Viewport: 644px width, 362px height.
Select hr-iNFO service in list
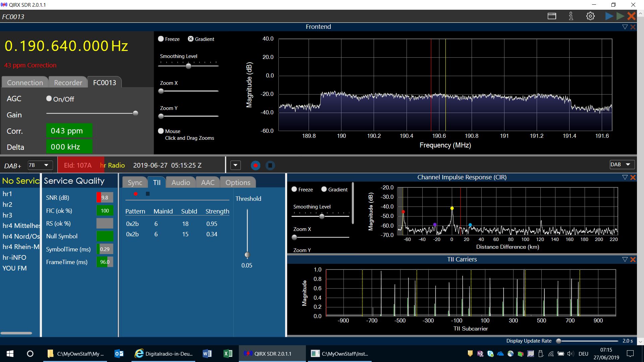click(x=14, y=257)
